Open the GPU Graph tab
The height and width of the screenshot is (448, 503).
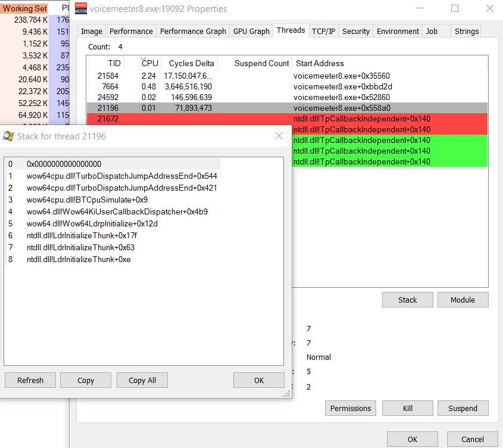click(x=251, y=31)
